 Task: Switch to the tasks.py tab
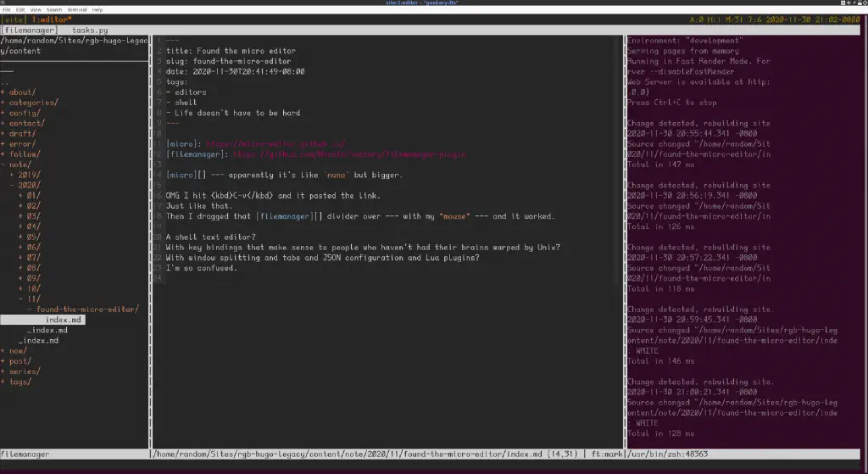tap(90, 30)
